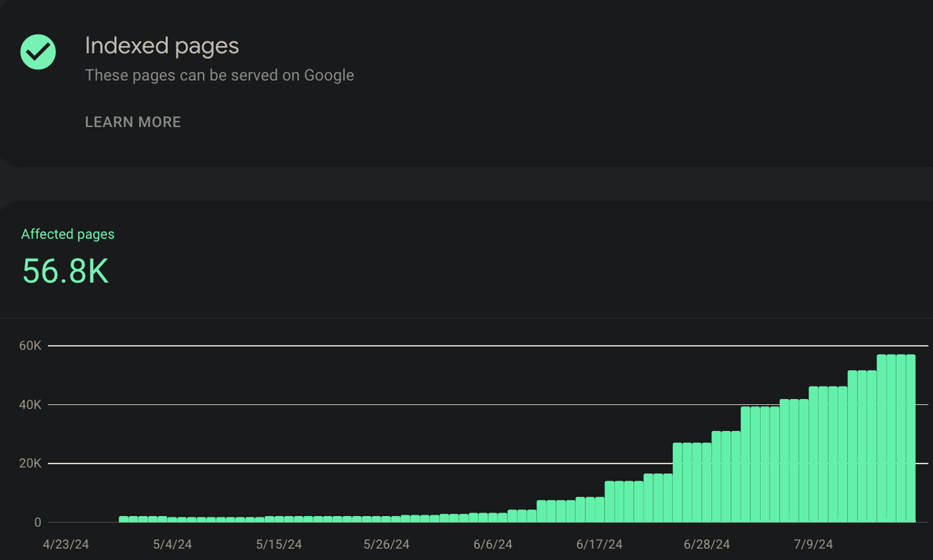Viewport: 933px width, 560px height.
Task: Open the LEARN MORE link
Action: [x=132, y=122]
